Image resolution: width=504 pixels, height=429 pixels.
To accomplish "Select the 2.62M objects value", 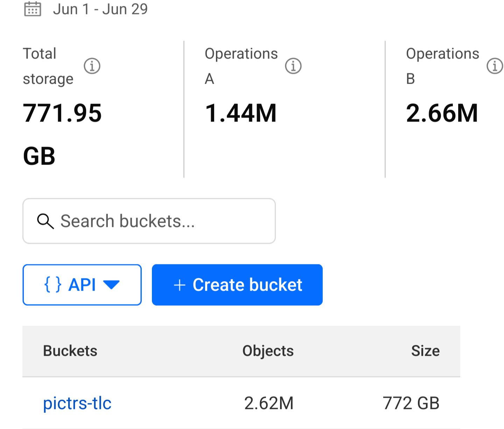I will [x=269, y=403].
